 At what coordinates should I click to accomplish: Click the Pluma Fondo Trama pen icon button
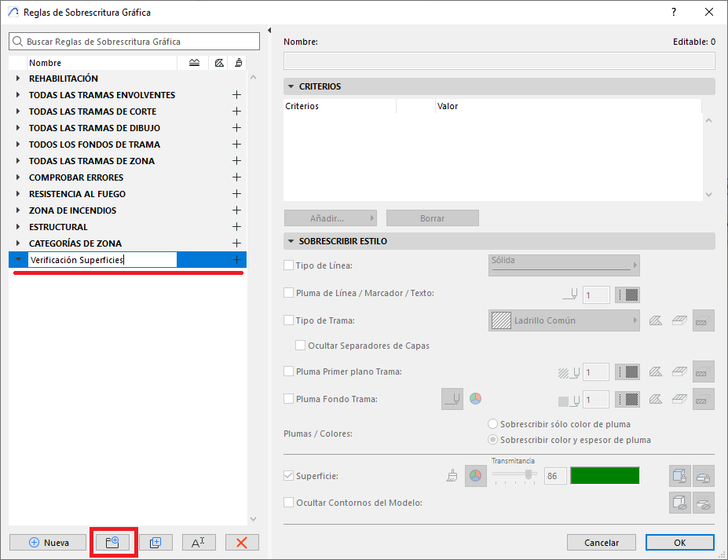pyautogui.click(x=452, y=399)
